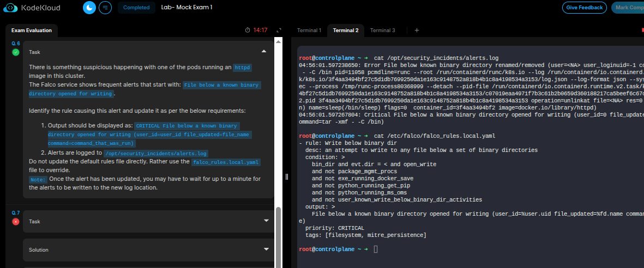The width and height of the screenshot is (644, 268).
Task: Click the red failed icon for Q.7
Action: point(16,221)
